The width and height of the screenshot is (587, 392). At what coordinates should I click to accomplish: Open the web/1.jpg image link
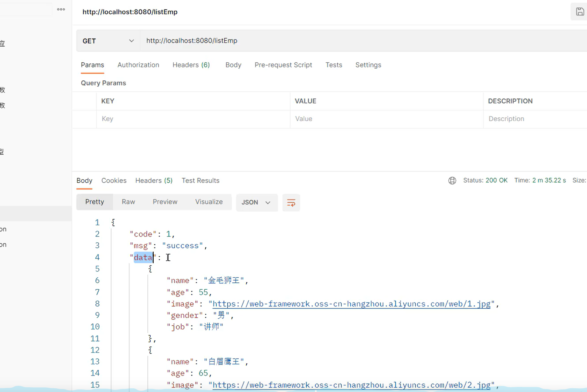point(351,304)
